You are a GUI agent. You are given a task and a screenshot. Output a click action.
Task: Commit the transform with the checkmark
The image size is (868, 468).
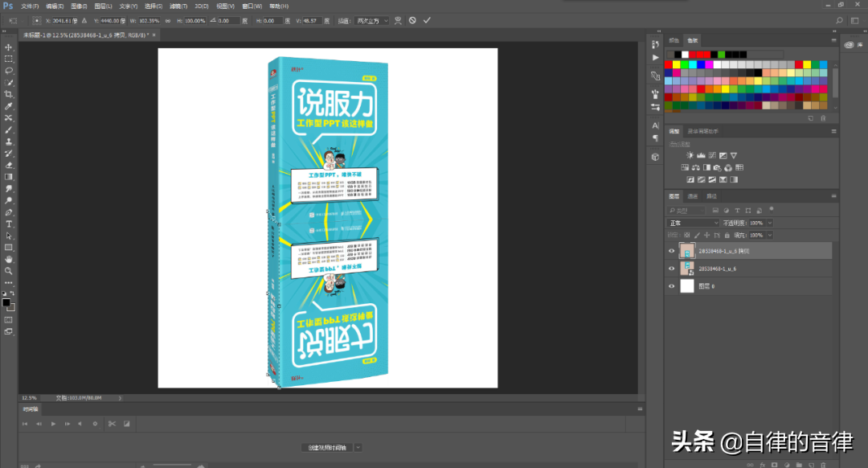point(427,20)
